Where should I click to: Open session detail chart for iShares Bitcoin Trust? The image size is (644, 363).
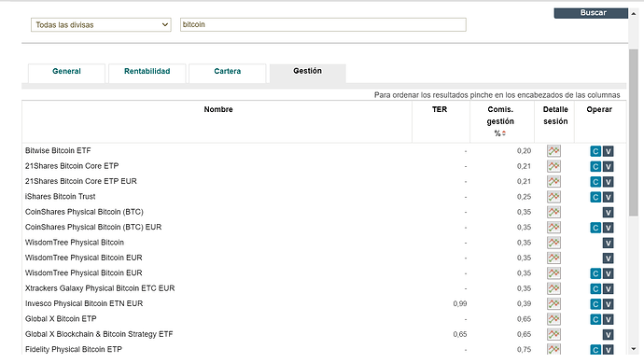click(x=553, y=197)
